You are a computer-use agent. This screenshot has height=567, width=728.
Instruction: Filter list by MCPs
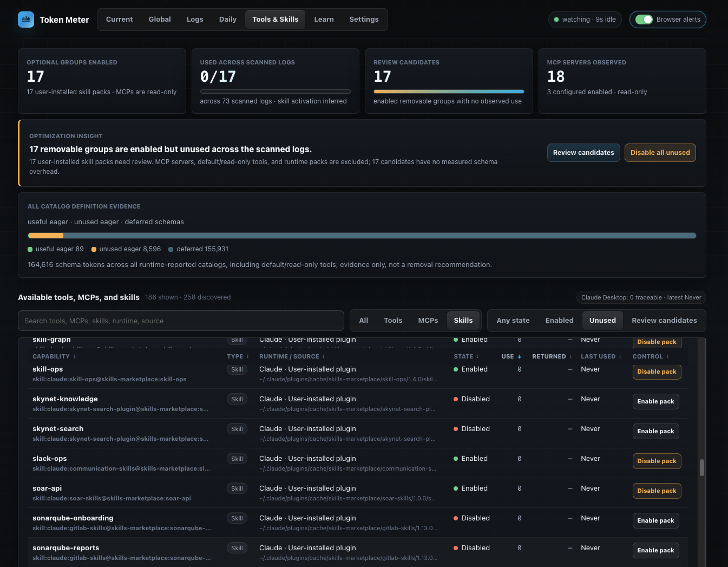(x=428, y=321)
